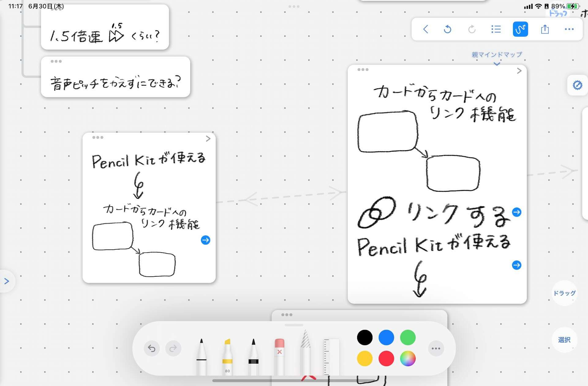The width and height of the screenshot is (588, 386).
Task: Toggle the handwriting drawing mode button
Action: (520, 29)
